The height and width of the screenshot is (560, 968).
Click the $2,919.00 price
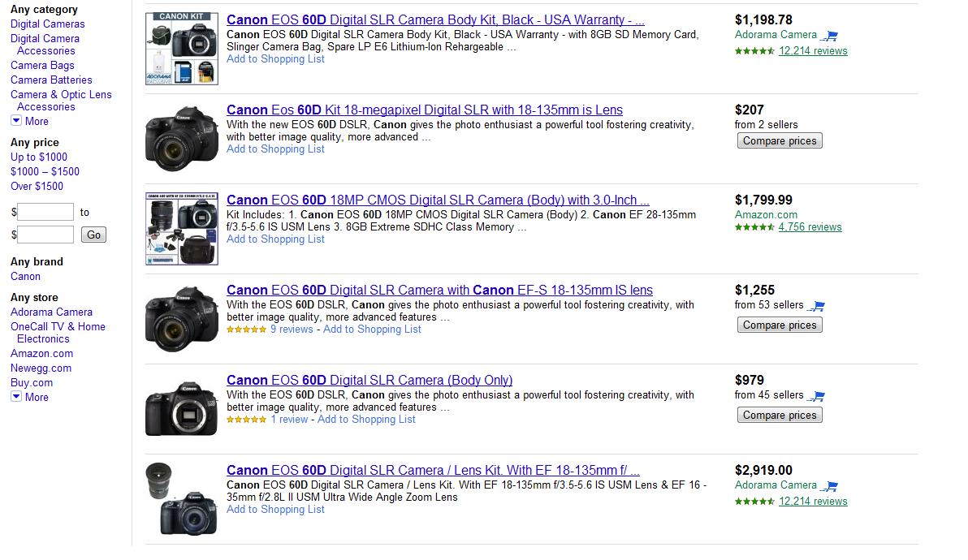(763, 470)
